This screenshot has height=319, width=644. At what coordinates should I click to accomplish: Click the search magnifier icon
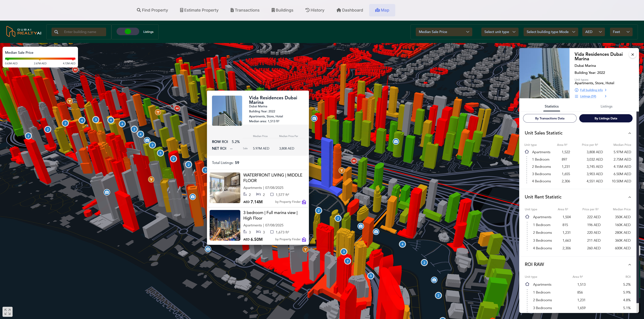(x=56, y=32)
